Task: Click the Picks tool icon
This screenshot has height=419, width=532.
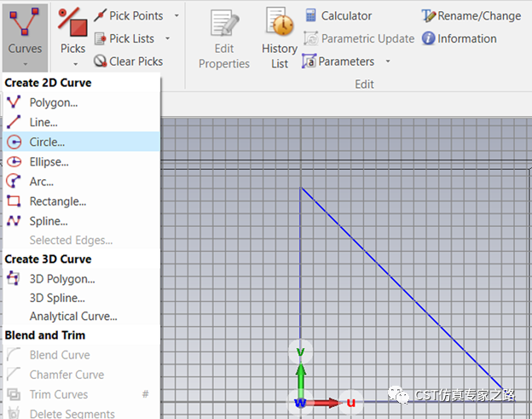Action: pos(72,23)
